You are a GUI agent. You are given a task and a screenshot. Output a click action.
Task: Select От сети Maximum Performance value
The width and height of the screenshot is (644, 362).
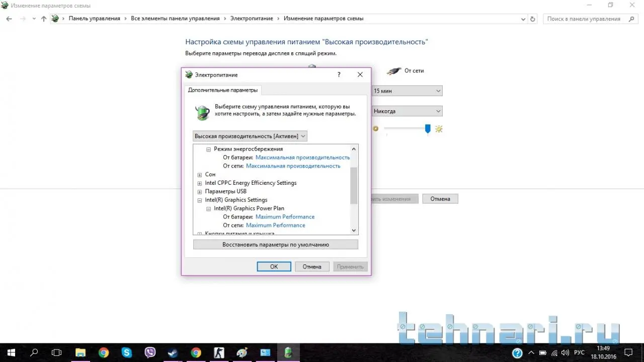pos(275,226)
